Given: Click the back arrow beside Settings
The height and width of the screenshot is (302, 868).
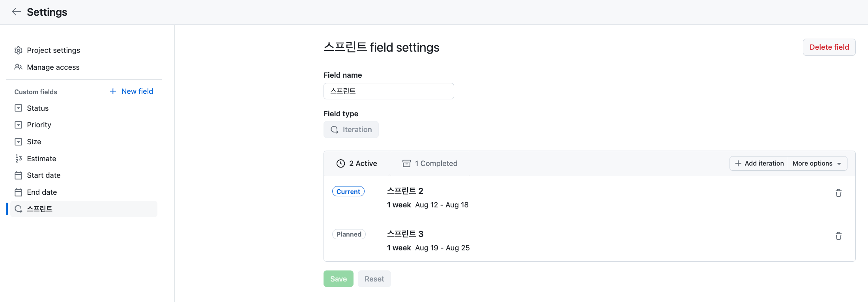Looking at the screenshot, I should 17,12.
